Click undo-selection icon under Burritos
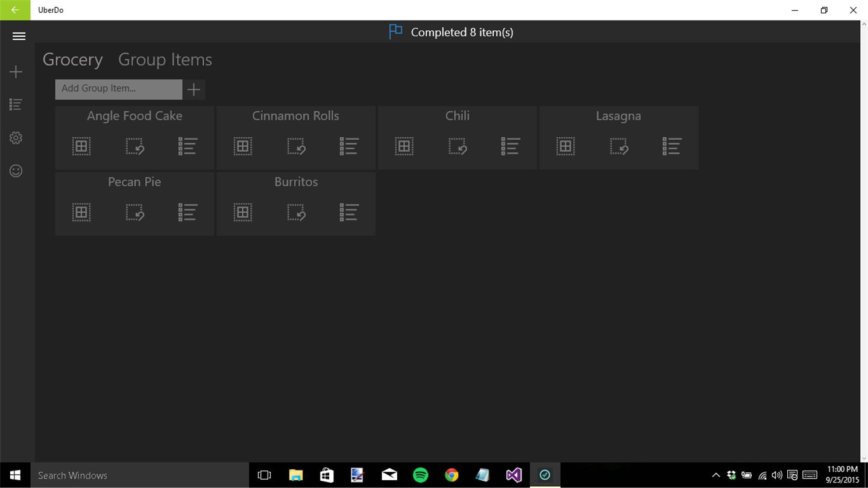This screenshot has height=488, width=868. pyautogui.click(x=296, y=212)
